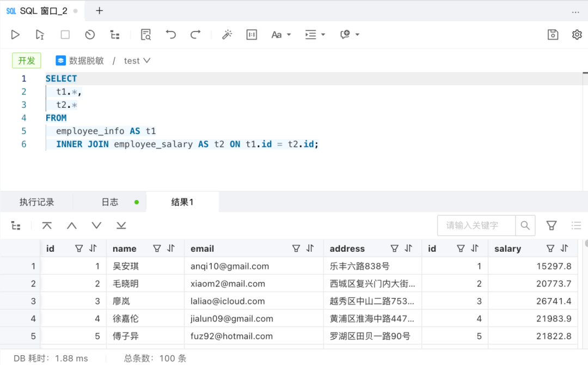
Task: Jump to first result row
Action: [47, 226]
